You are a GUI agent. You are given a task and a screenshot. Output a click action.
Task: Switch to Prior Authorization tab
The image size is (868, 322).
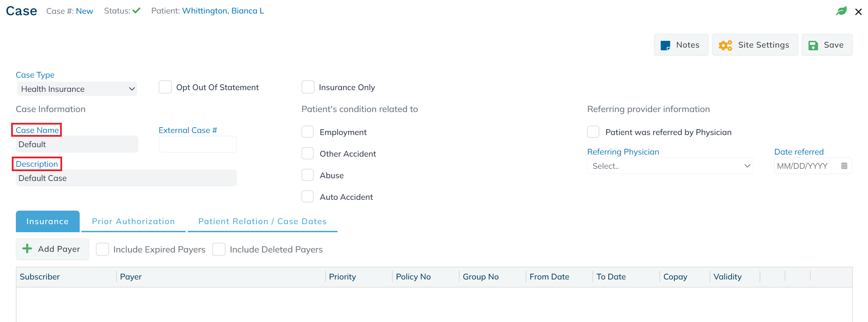click(x=133, y=221)
